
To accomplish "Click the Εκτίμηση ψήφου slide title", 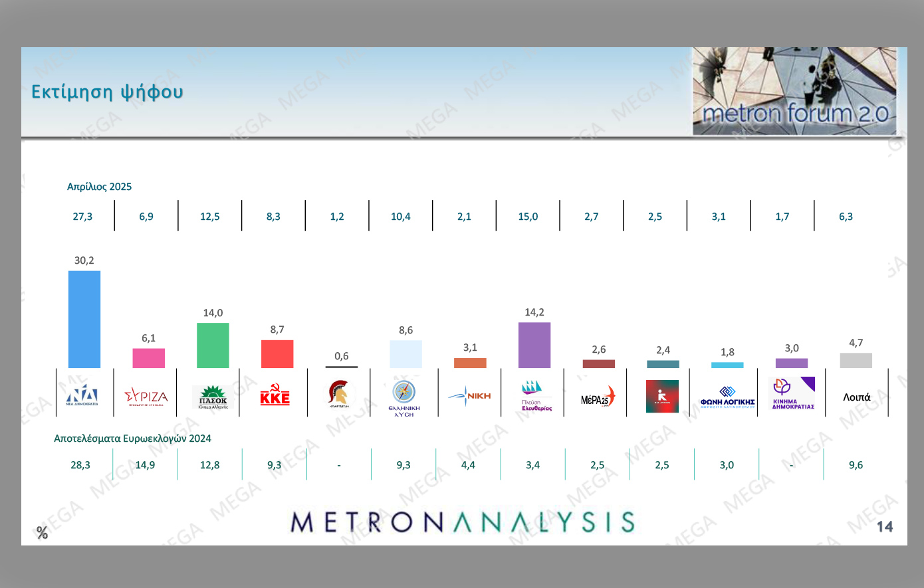I will pyautogui.click(x=107, y=92).
